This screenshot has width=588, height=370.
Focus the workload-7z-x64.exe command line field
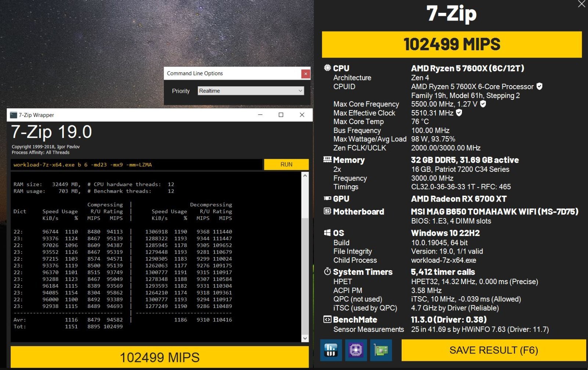coord(137,164)
